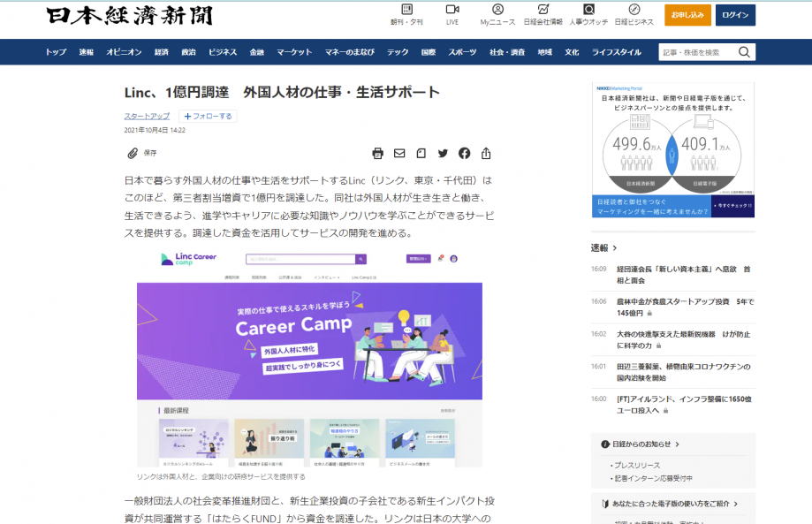
Task: Open the 大谷の快進撃 headline
Action: (x=684, y=339)
